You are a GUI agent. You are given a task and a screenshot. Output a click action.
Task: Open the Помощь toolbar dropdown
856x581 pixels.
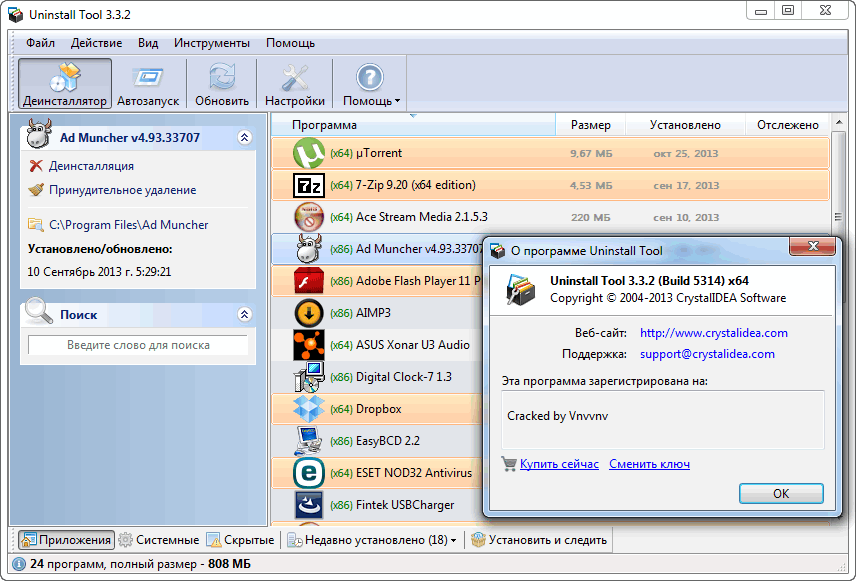coord(371,84)
